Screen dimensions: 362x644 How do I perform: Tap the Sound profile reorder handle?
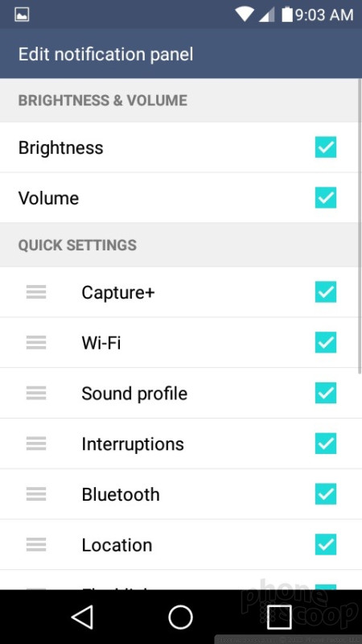[x=36, y=393]
